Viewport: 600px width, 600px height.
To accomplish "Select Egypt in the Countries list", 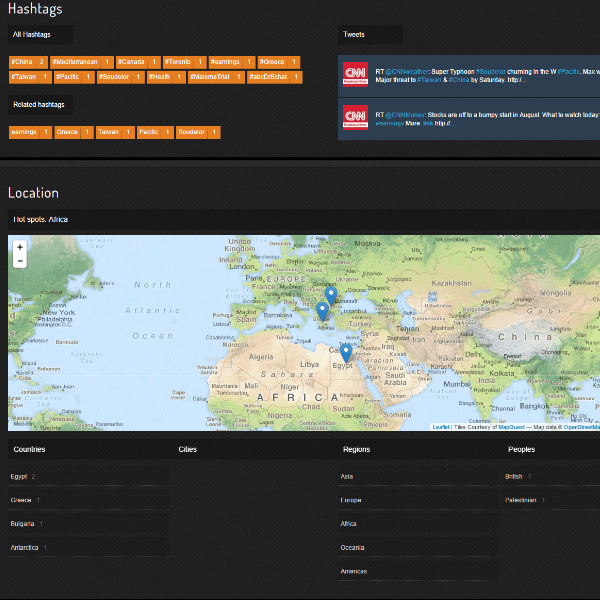I will (x=89, y=476).
